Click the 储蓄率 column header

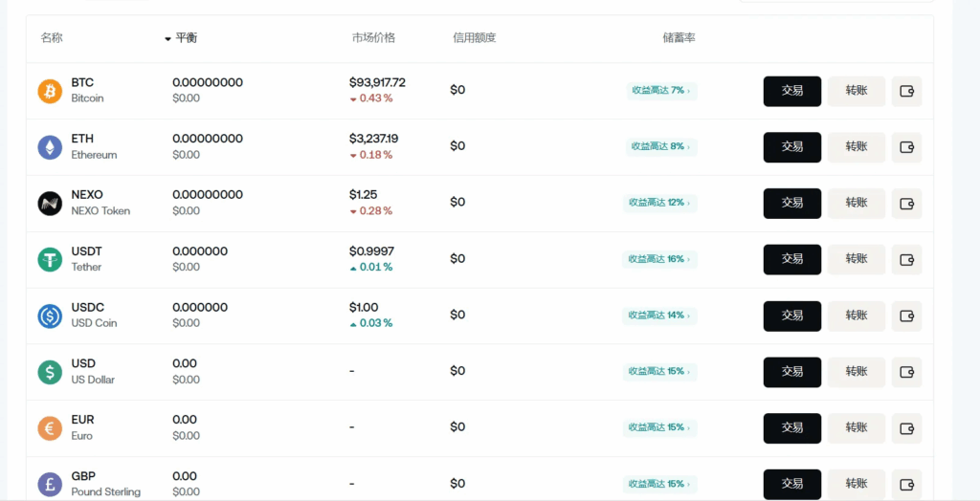pyautogui.click(x=679, y=38)
